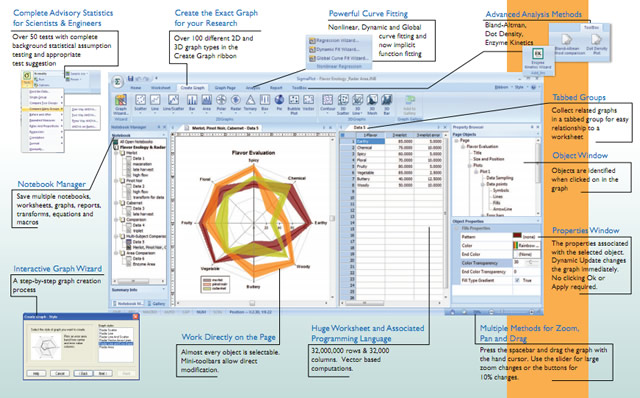Open the Color Rainbow dropdown
The width and height of the screenshot is (640, 398).
click(527, 245)
